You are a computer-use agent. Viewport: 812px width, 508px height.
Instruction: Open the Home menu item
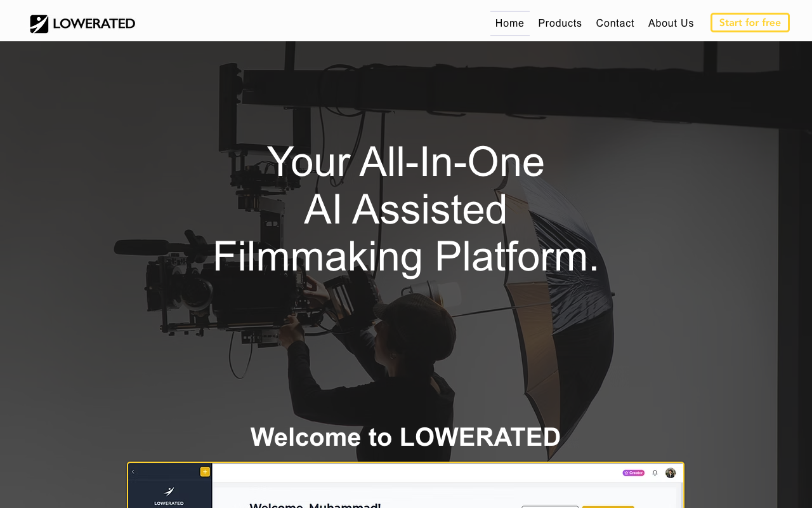pos(509,23)
